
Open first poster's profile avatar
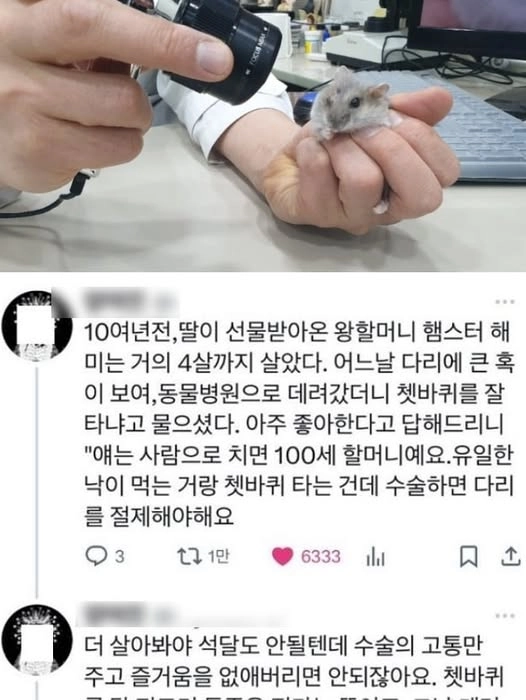click(x=37, y=325)
